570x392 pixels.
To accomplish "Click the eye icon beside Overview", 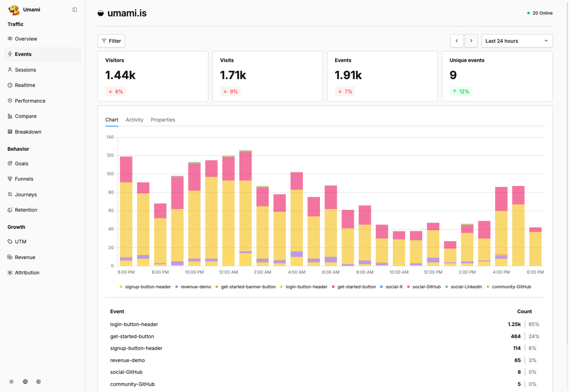I will pyautogui.click(x=10, y=39).
